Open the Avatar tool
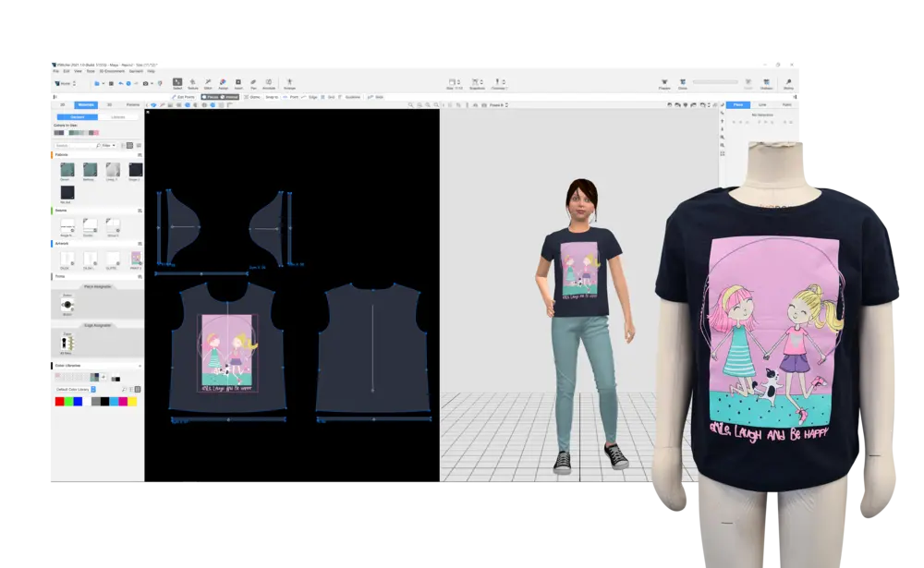The width and height of the screenshot is (924, 568). (x=290, y=83)
